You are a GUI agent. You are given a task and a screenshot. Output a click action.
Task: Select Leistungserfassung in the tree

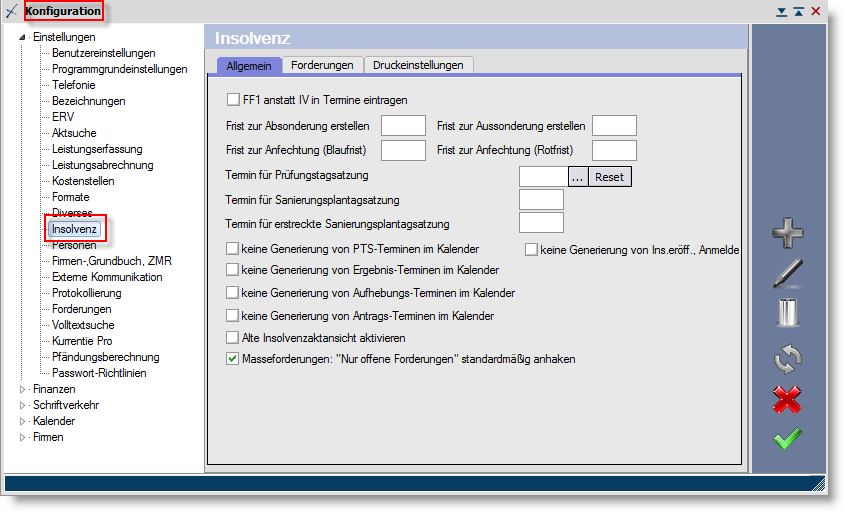[x=97, y=149]
